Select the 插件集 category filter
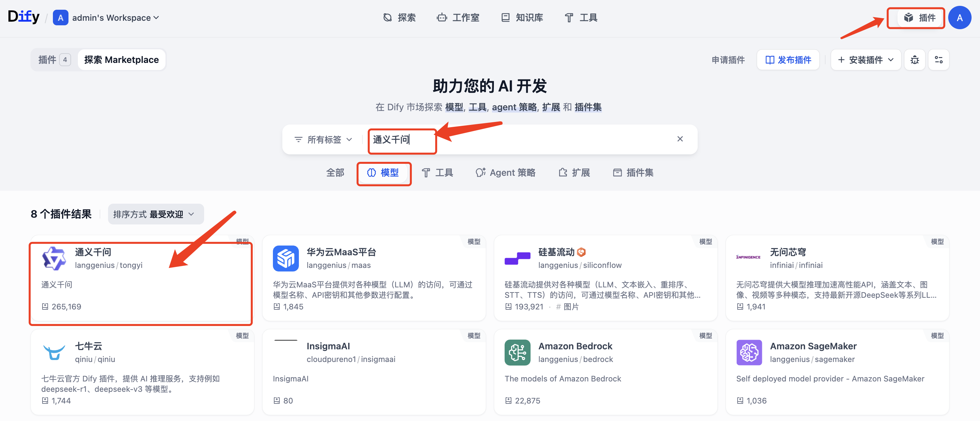 [633, 173]
